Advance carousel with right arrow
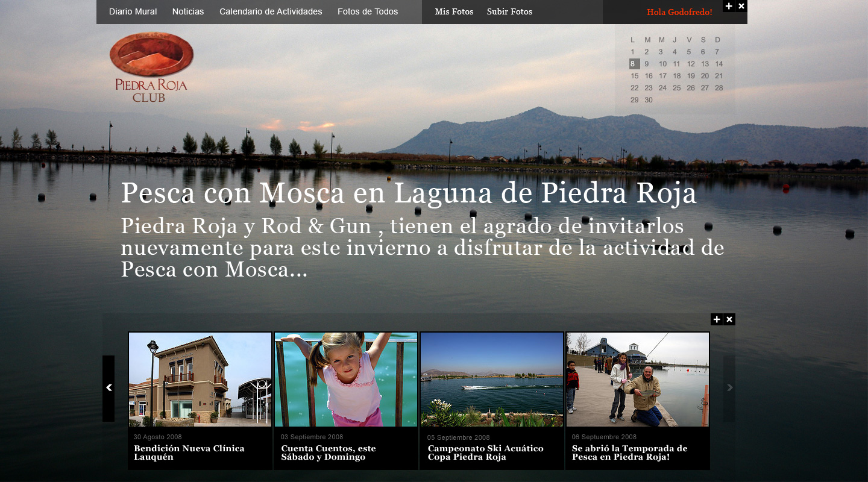 [729, 388]
